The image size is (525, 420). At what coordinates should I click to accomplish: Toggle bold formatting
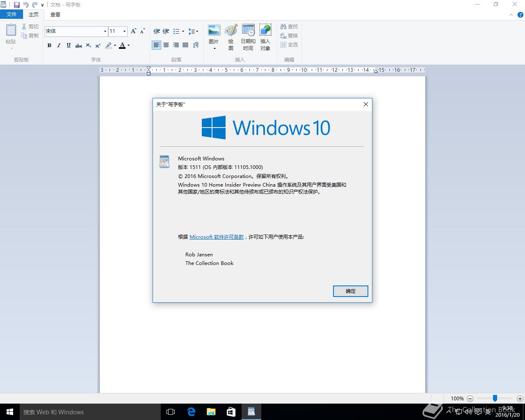(49, 46)
